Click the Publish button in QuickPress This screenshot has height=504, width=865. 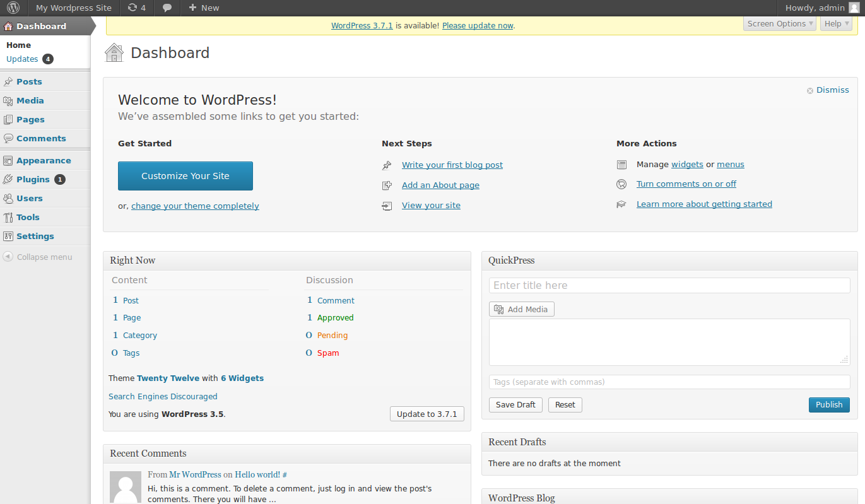[828, 405]
